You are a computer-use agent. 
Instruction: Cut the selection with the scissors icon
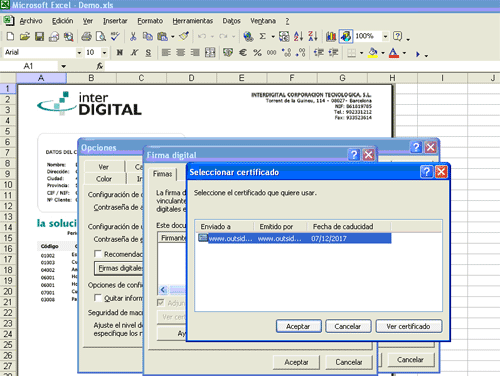(133, 36)
